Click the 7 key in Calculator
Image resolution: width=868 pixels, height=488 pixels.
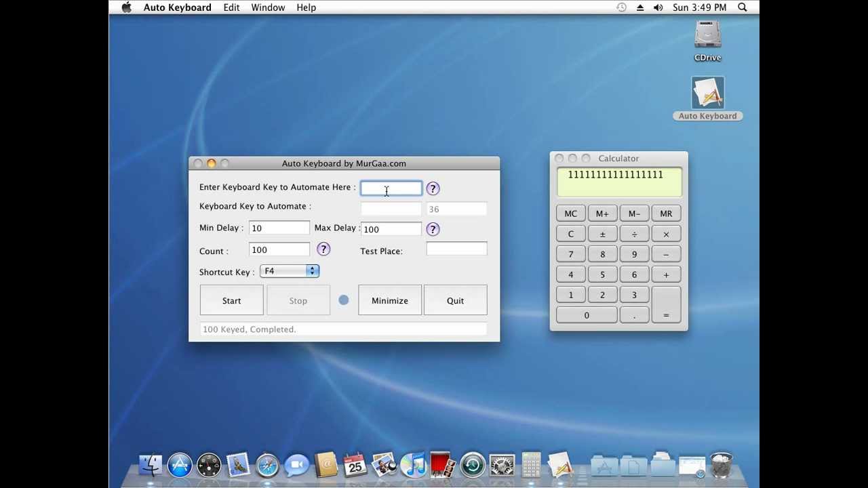pos(570,254)
